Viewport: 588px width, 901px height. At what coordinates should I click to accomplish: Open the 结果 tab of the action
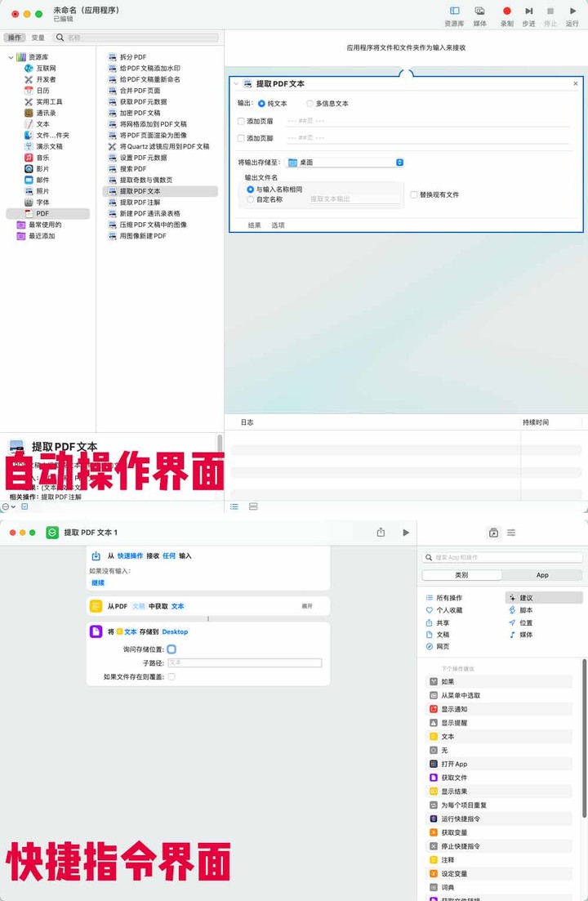pyautogui.click(x=254, y=225)
